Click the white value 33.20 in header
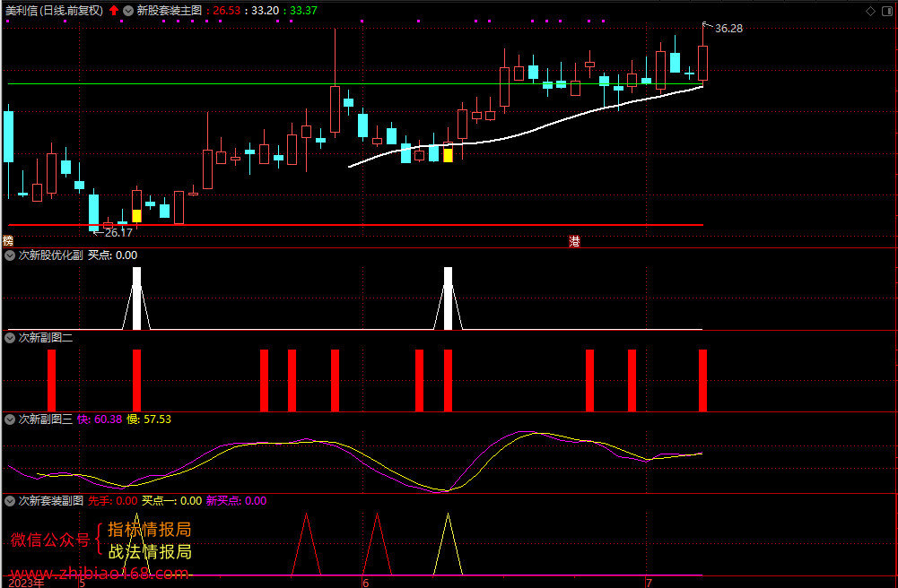 click(x=266, y=10)
